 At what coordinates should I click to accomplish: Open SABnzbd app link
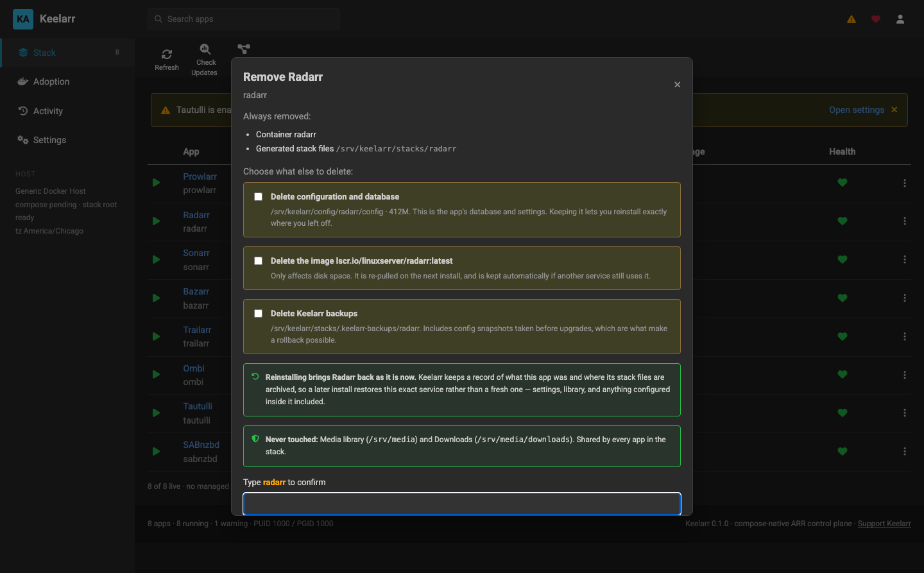[x=201, y=445]
